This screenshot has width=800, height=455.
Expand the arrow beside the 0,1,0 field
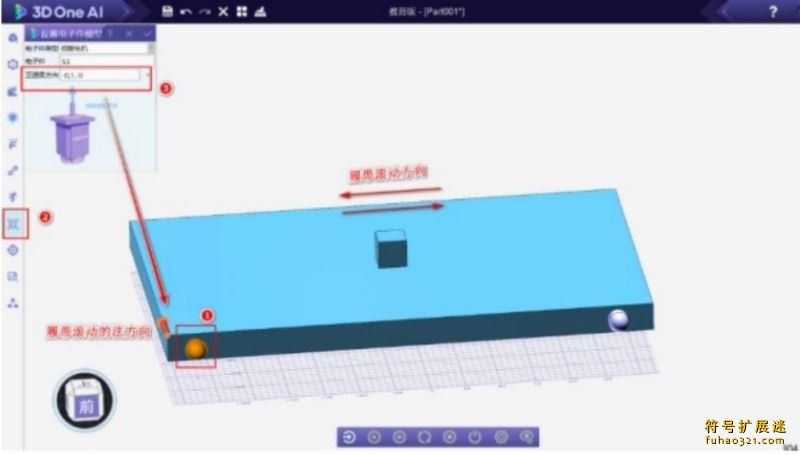[147, 75]
